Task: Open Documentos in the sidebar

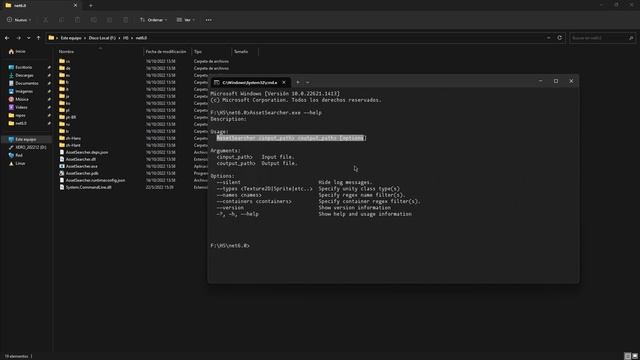Action: click(27, 83)
